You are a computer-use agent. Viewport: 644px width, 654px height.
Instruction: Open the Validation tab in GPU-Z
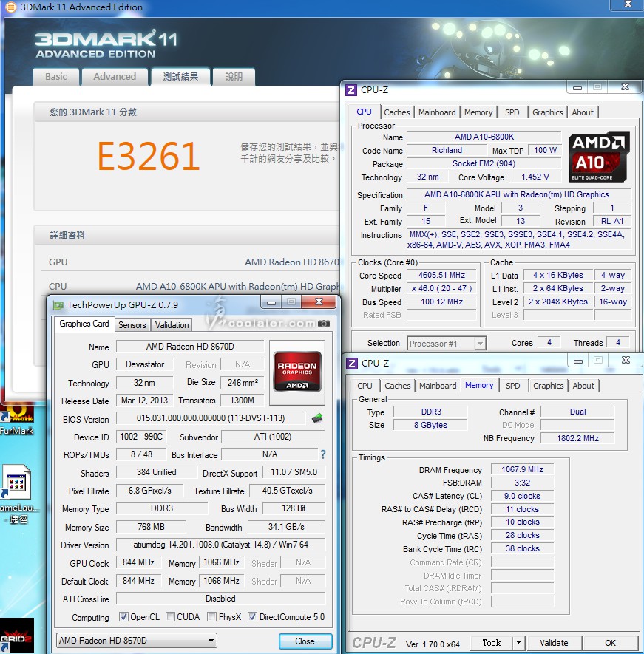tap(172, 325)
